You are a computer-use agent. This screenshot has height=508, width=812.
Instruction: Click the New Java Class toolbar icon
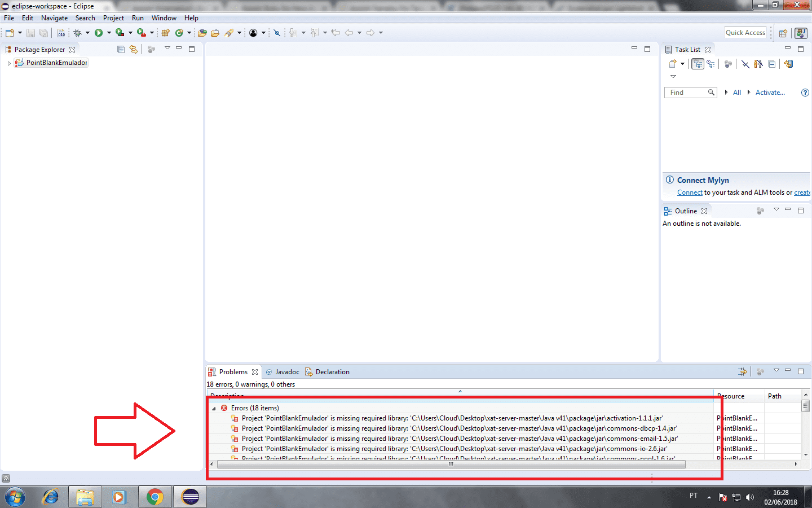point(179,33)
